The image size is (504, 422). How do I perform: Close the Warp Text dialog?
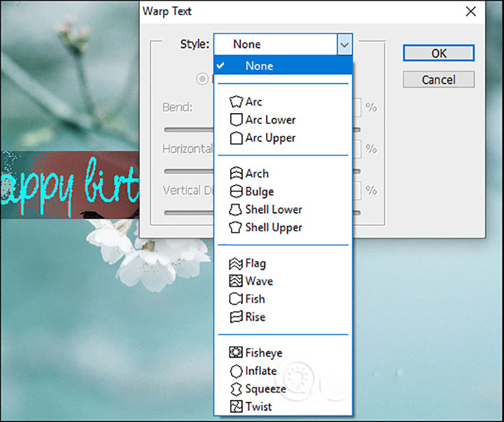[471, 11]
